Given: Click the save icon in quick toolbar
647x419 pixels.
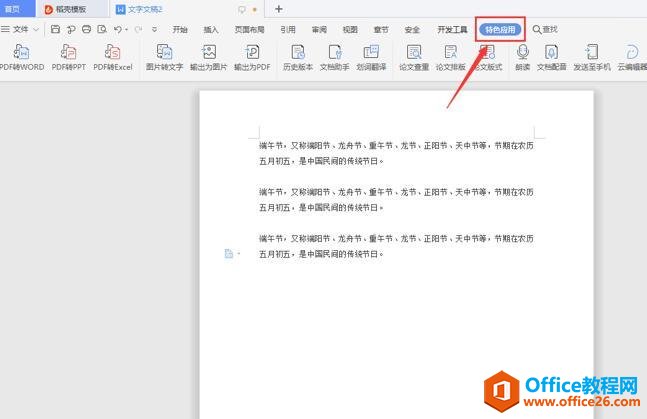Looking at the screenshot, I should coord(56,30).
